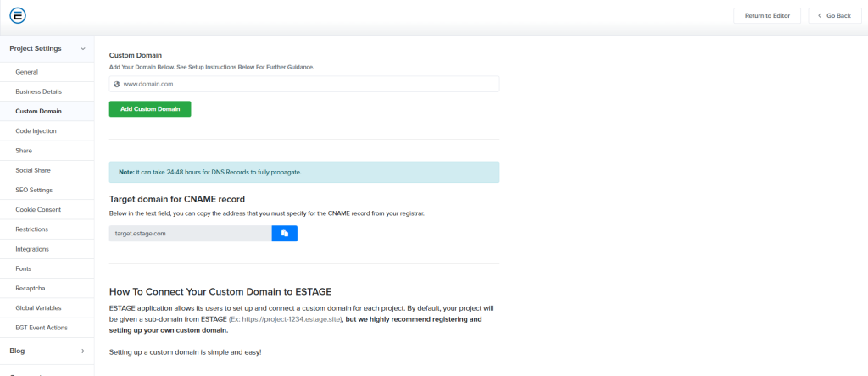Image resolution: width=868 pixels, height=376 pixels.
Task: Click the 'Custom Domain' heading label
Action: pyautogui.click(x=136, y=55)
